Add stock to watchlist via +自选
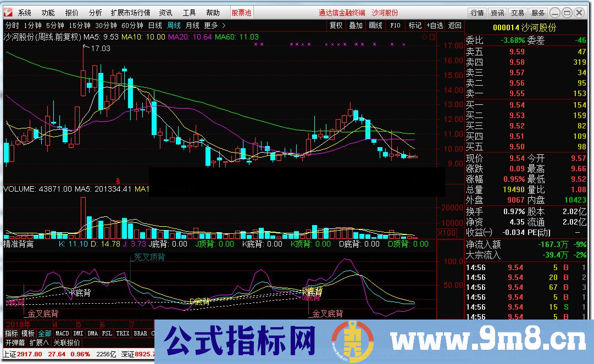This screenshot has height=364, width=594. 435,25
